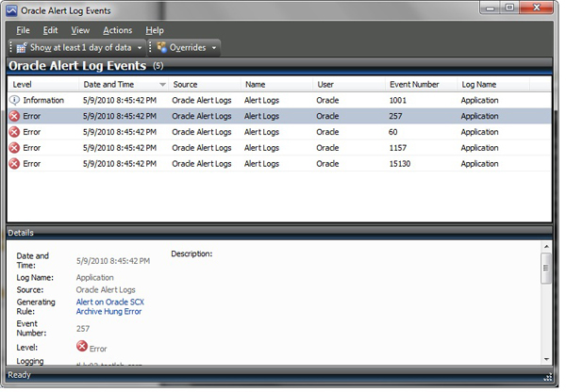This screenshot has height=392, width=566.
Task: Open the Actions menu
Action: tap(117, 30)
